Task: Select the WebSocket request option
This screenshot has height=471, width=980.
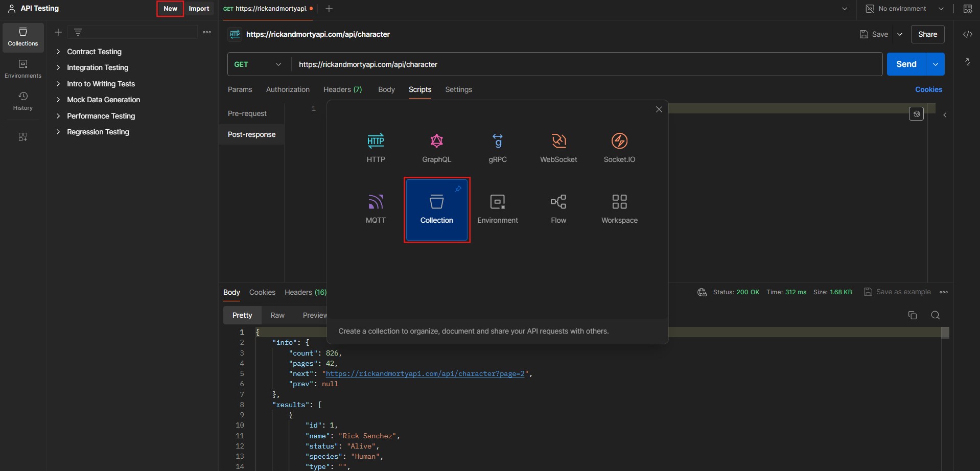Action: point(558,148)
